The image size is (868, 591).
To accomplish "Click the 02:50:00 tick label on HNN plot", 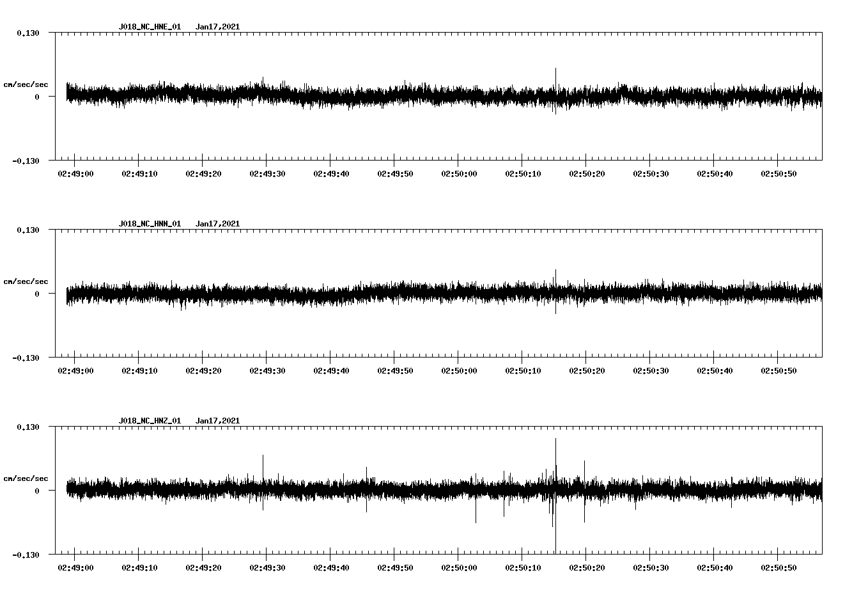I will click(458, 369).
